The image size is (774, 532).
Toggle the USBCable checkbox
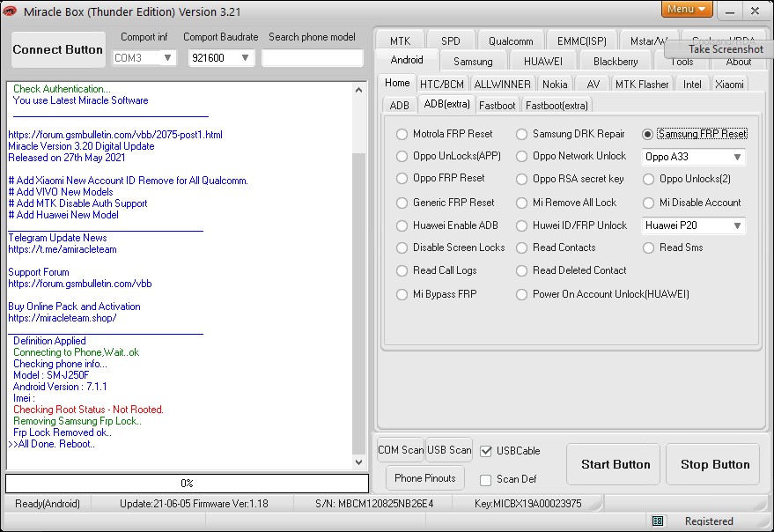(486, 451)
